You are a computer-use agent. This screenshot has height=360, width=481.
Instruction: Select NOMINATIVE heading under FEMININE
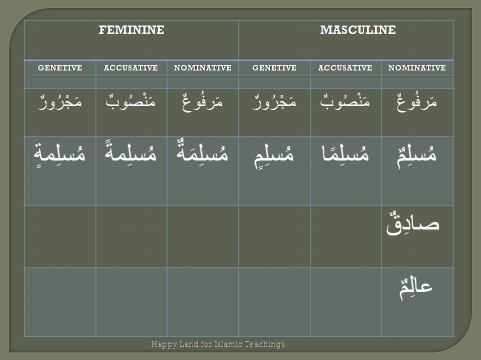coord(202,68)
